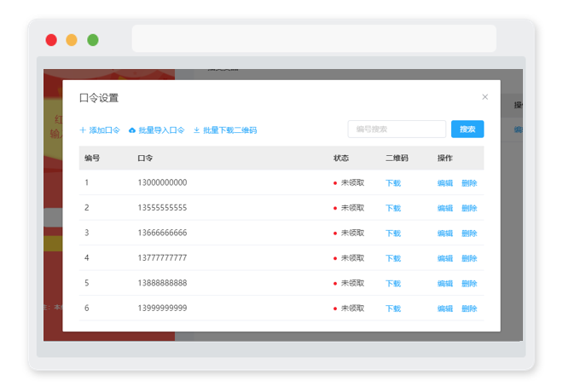Select the 口令 text 13000000000
This screenshot has height=392, width=563.
[x=162, y=182]
